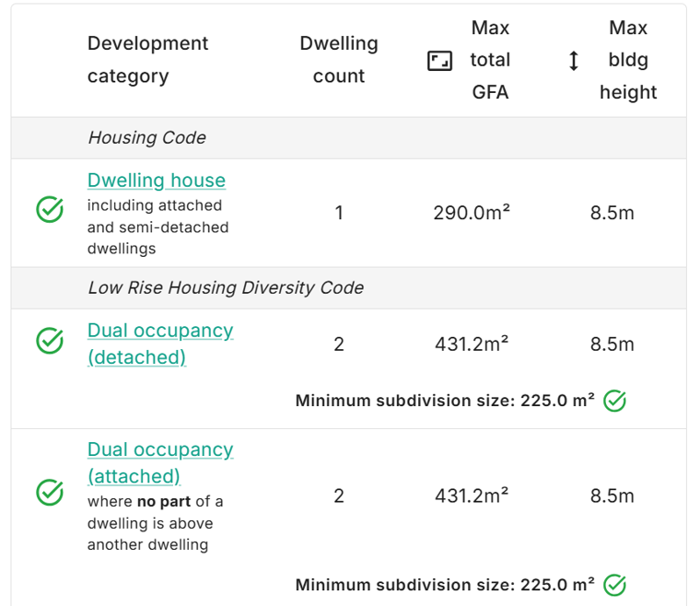The image size is (700, 606).
Task: Click the minimum subdivision size text under detached
Action: 445,401
